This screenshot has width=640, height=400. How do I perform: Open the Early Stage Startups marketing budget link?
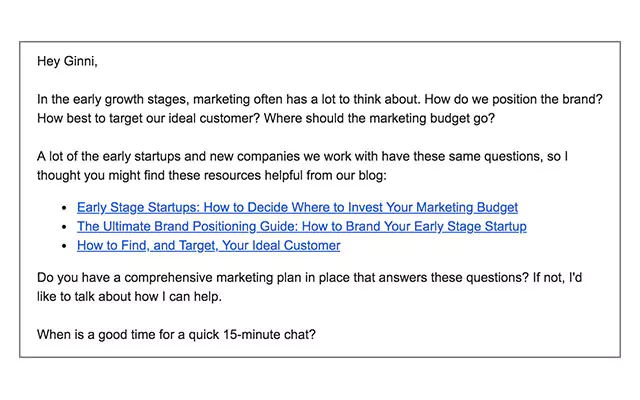[297, 207]
